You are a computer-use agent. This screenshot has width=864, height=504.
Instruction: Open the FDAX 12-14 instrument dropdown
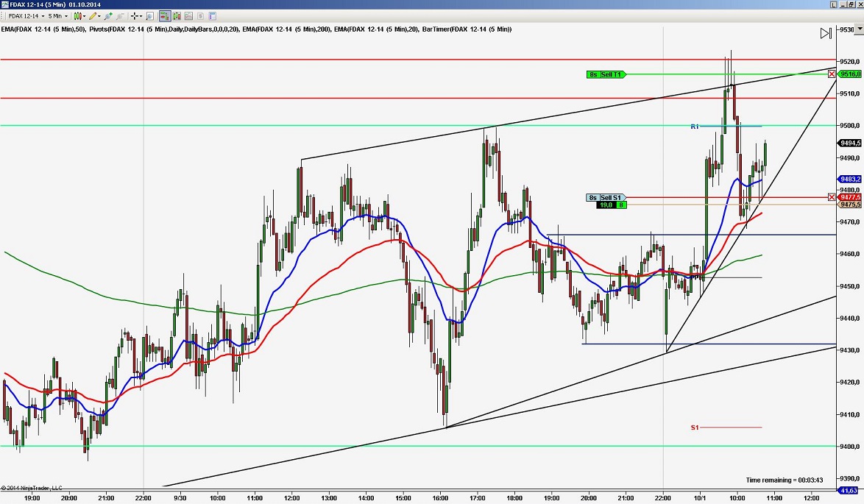[x=43, y=15]
